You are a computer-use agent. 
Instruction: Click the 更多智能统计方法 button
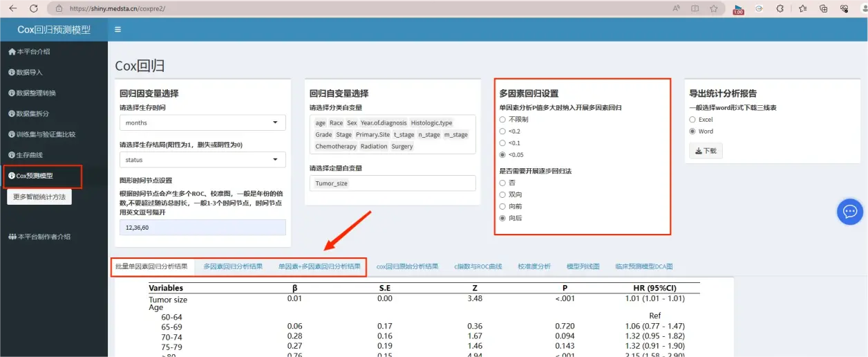click(39, 197)
